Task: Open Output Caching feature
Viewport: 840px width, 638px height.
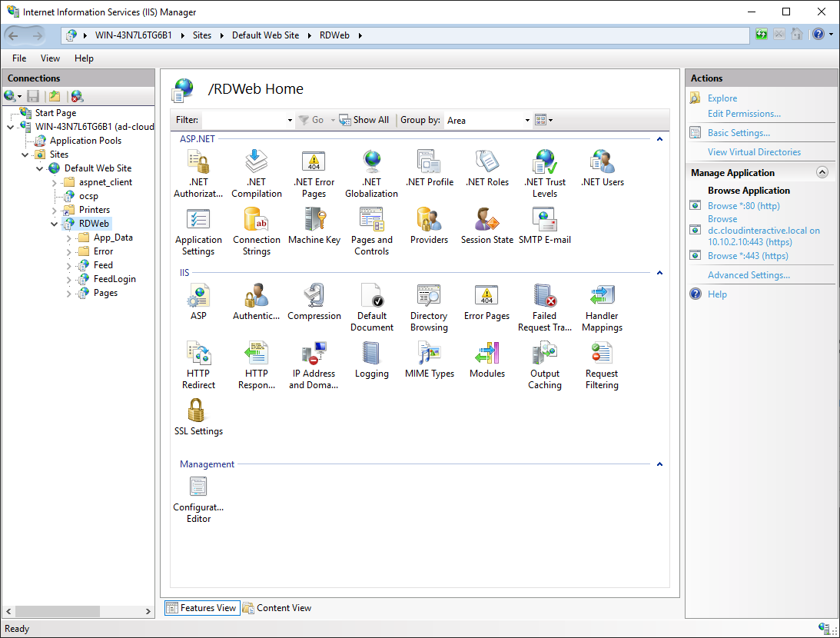Action: point(544,365)
